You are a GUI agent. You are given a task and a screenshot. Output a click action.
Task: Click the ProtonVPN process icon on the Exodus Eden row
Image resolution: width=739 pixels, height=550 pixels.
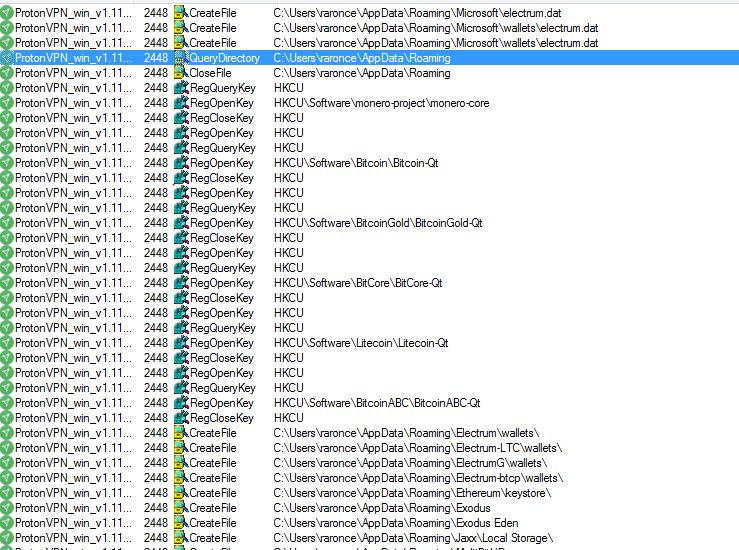pos(7,523)
